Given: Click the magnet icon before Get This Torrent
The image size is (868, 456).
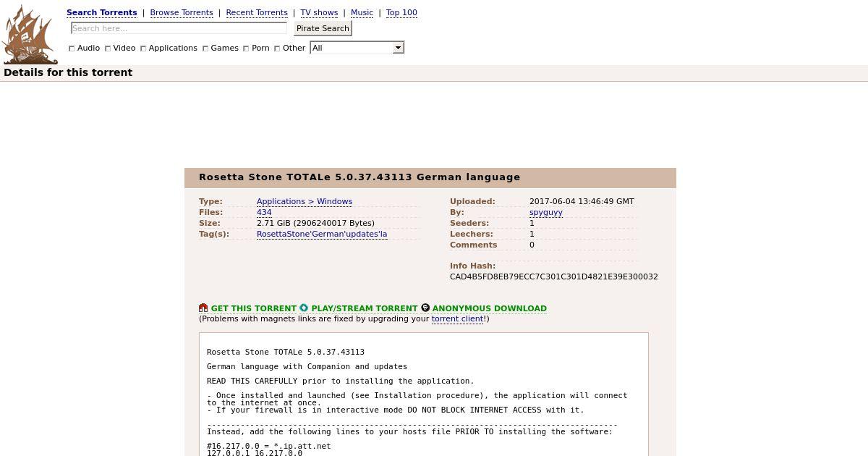Looking at the screenshot, I should [x=203, y=308].
